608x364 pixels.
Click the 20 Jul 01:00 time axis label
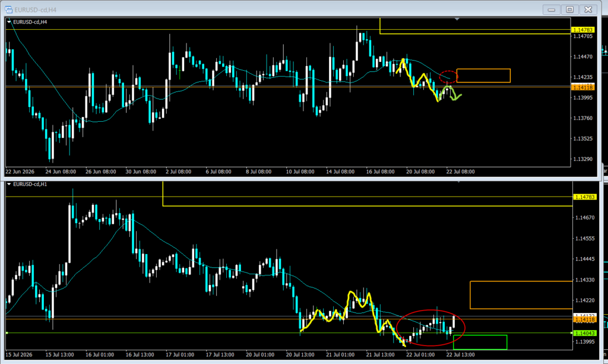tap(260, 354)
